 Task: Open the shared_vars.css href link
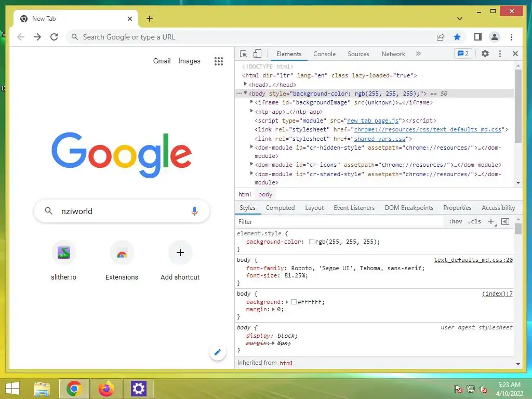[380, 138]
